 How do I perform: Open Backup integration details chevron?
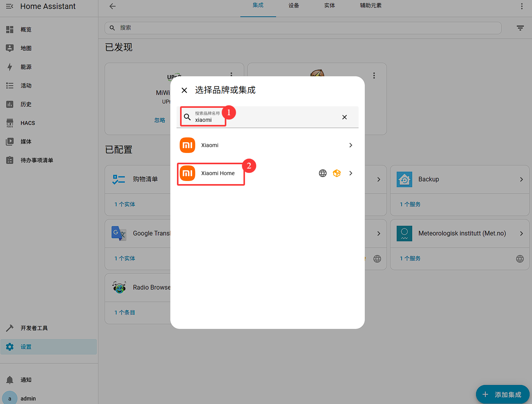[x=521, y=179]
